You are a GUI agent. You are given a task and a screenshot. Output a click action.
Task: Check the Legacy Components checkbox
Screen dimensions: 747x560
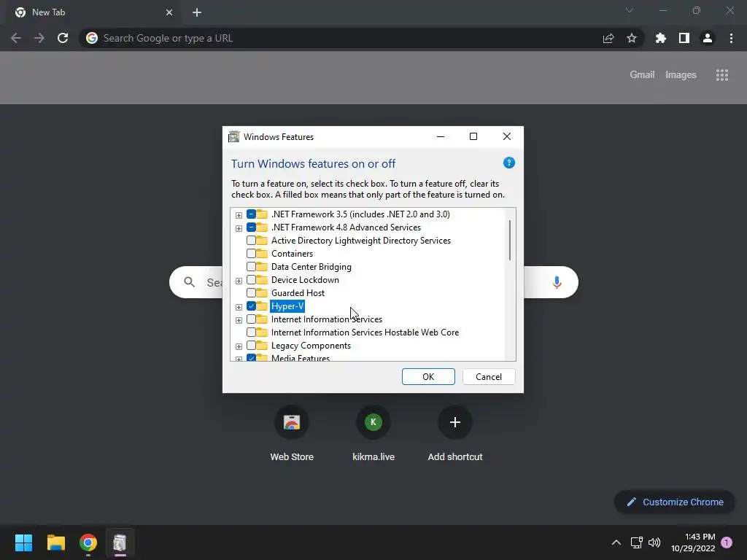251,345
